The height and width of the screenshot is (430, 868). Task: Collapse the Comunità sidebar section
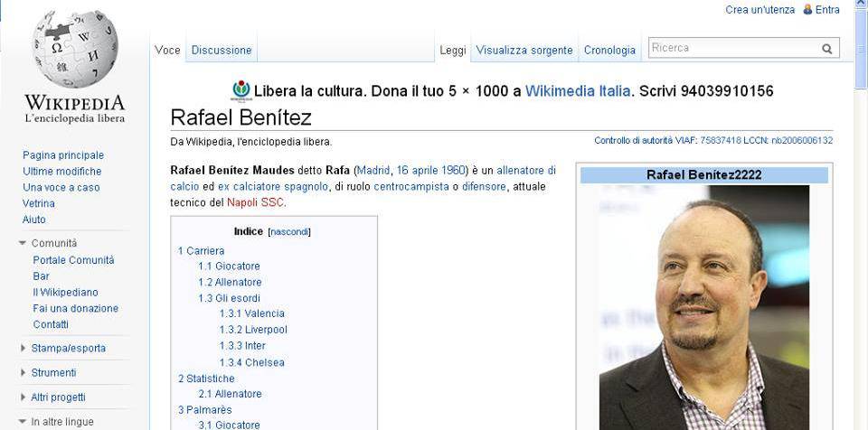click(22, 243)
